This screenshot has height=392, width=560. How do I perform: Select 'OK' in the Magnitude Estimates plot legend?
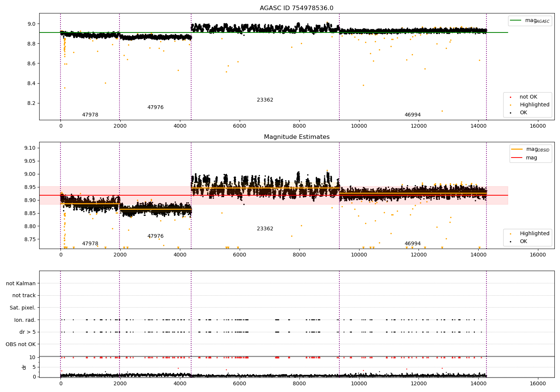coord(523,241)
